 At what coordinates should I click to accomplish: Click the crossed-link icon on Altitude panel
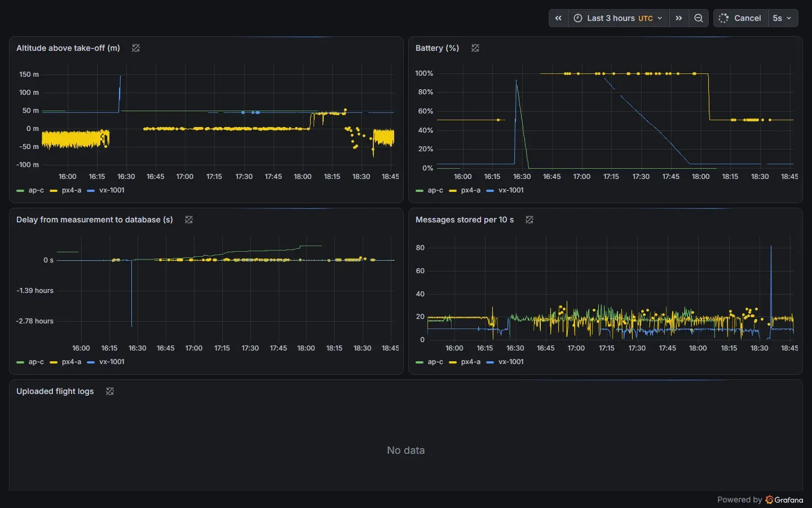pyautogui.click(x=136, y=48)
